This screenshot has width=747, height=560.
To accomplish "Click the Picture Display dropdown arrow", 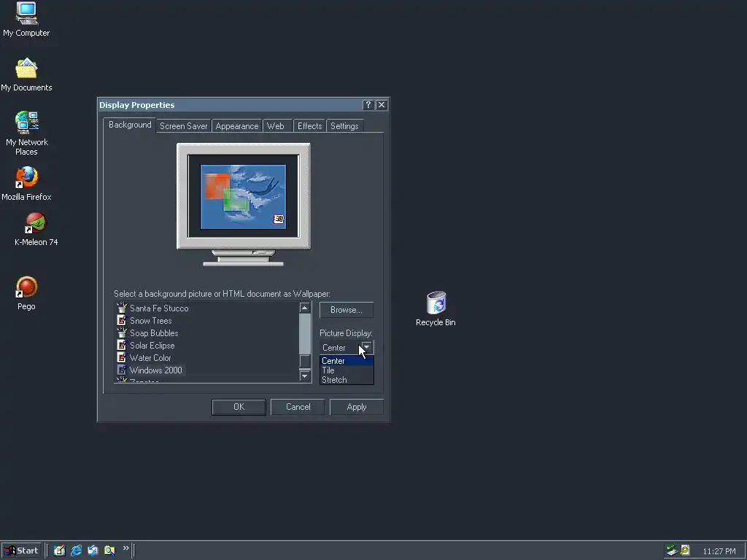I will [367, 347].
